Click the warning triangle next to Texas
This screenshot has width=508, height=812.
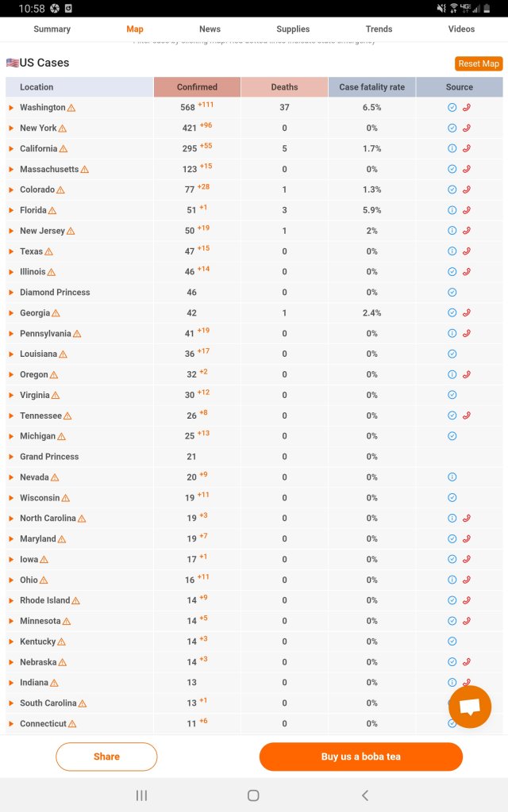click(x=48, y=251)
